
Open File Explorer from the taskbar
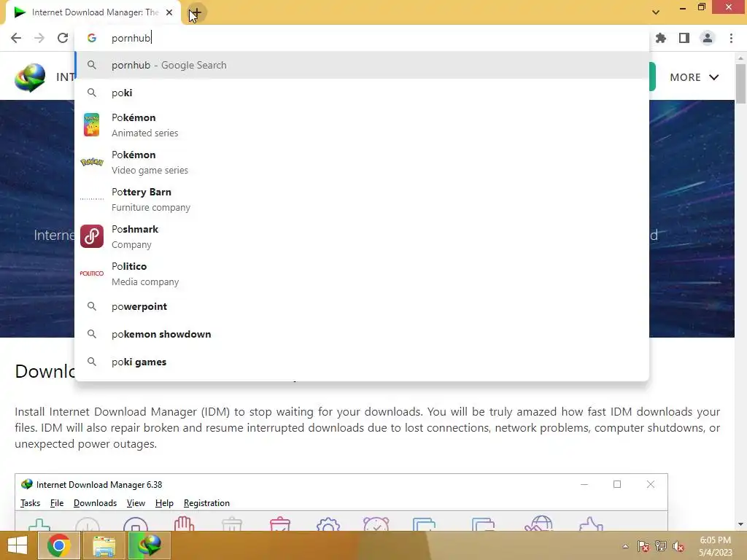coord(104,545)
